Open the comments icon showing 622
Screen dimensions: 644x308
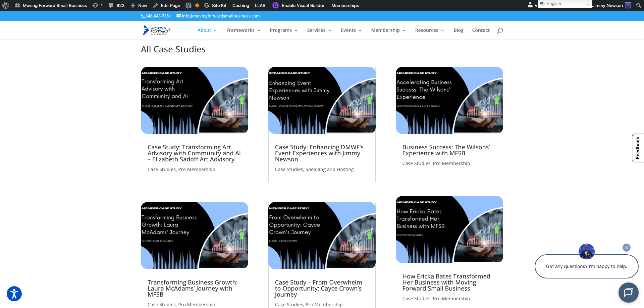(116, 5)
